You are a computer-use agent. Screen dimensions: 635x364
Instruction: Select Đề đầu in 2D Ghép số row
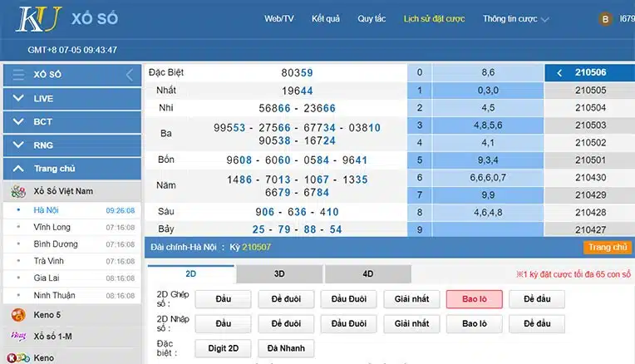(x=537, y=299)
